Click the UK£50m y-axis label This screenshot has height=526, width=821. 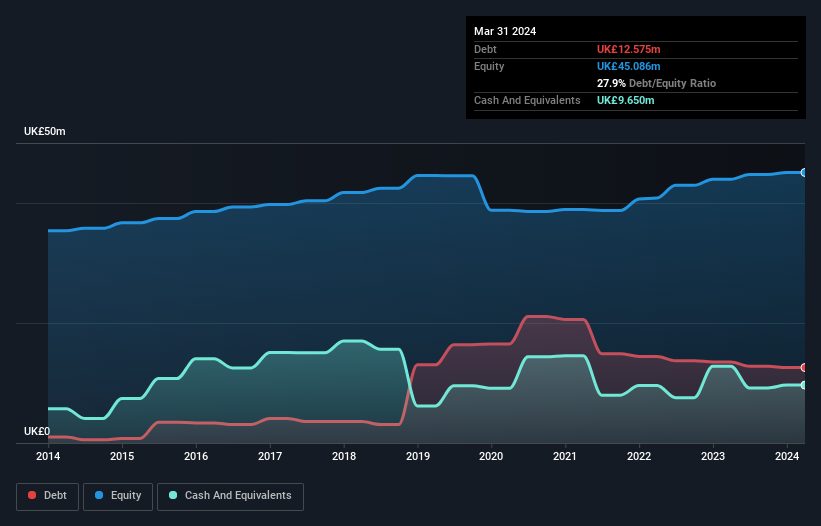click(x=45, y=131)
